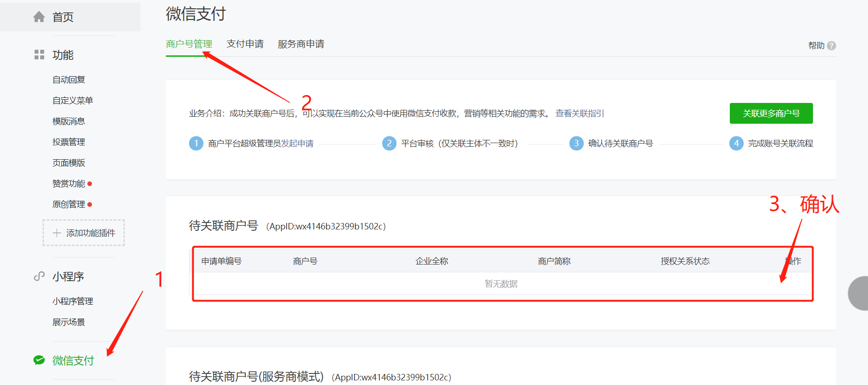Click step 2 circle for 平台审核
This screenshot has width=868, height=385.
click(x=389, y=144)
